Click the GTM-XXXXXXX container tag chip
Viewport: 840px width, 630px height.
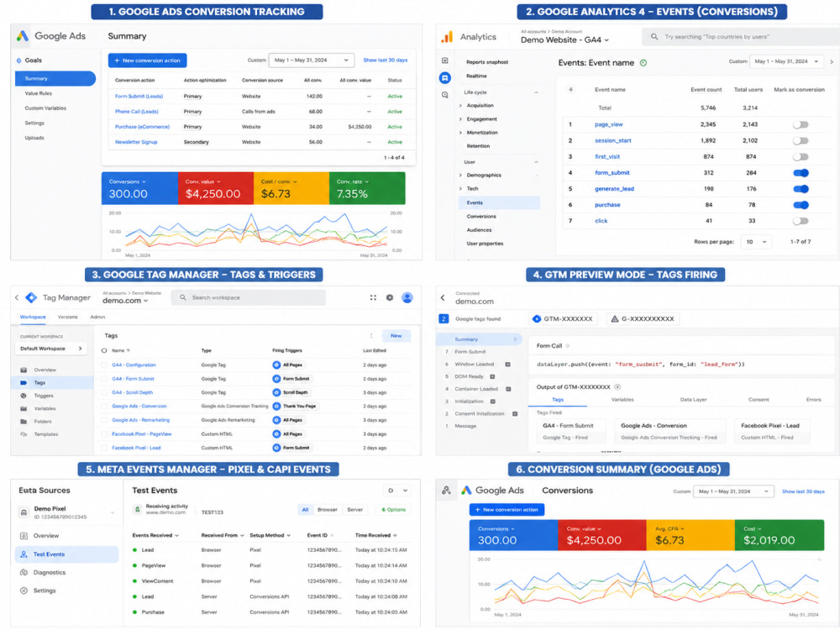pos(563,319)
